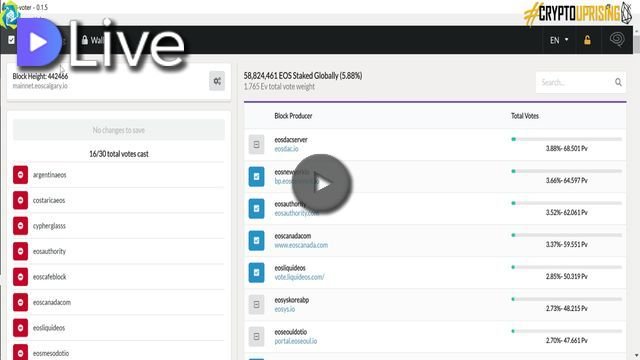Click the No changes to save button
Screen dimensions: 640x360
119,130
